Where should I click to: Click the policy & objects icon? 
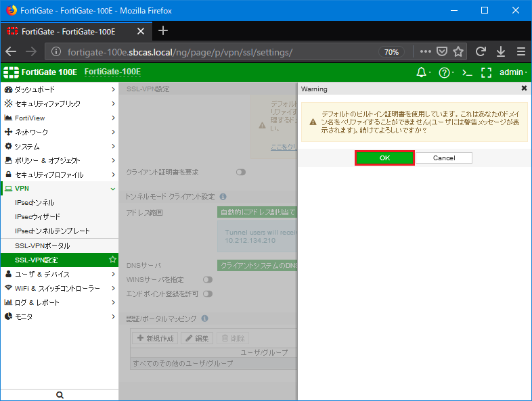point(8,160)
